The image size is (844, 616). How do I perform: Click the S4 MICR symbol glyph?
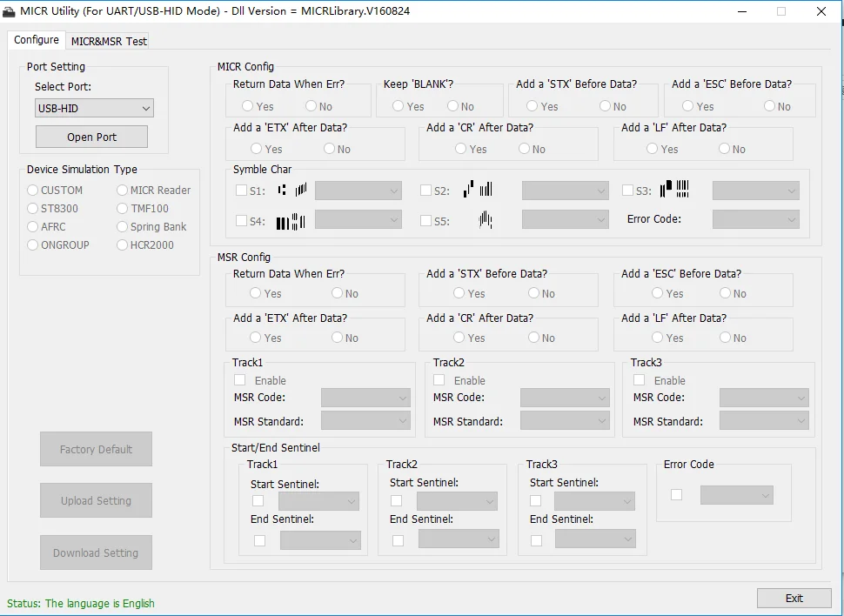[291, 221]
